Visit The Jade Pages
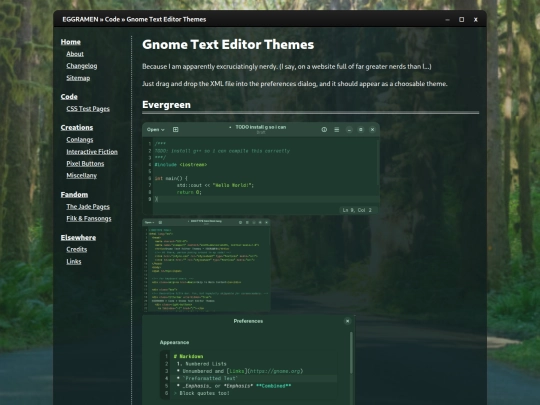Screen dimensions: 540x405 pos(88,207)
